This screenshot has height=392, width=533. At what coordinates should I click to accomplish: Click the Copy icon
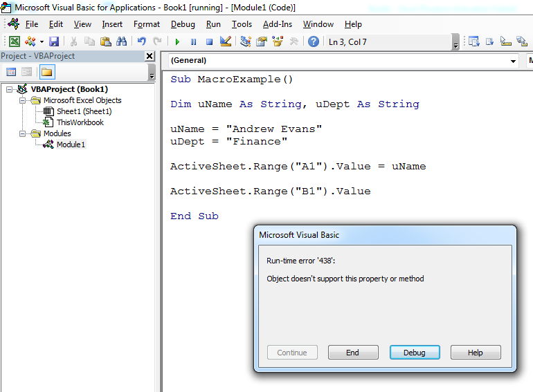pyautogui.click(x=89, y=41)
